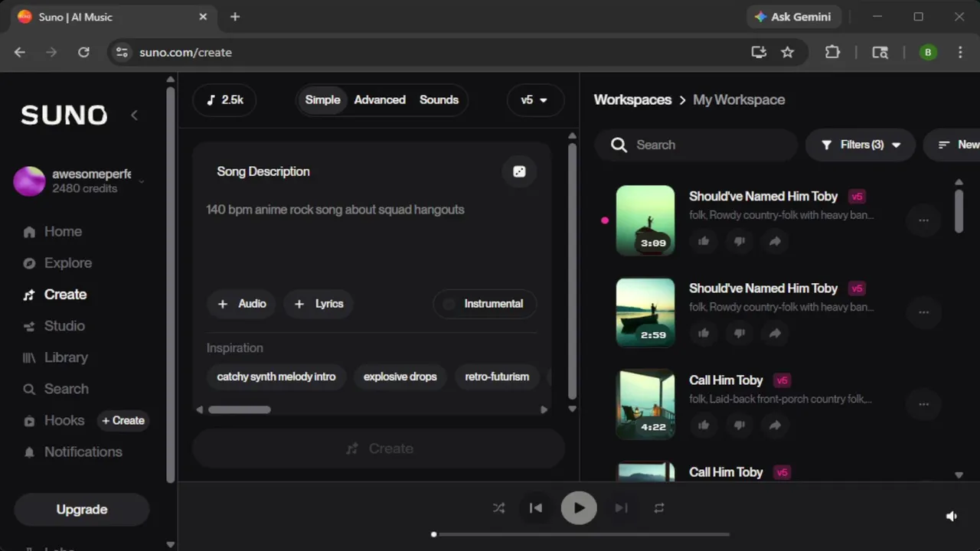Skip to next track

[x=621, y=507]
